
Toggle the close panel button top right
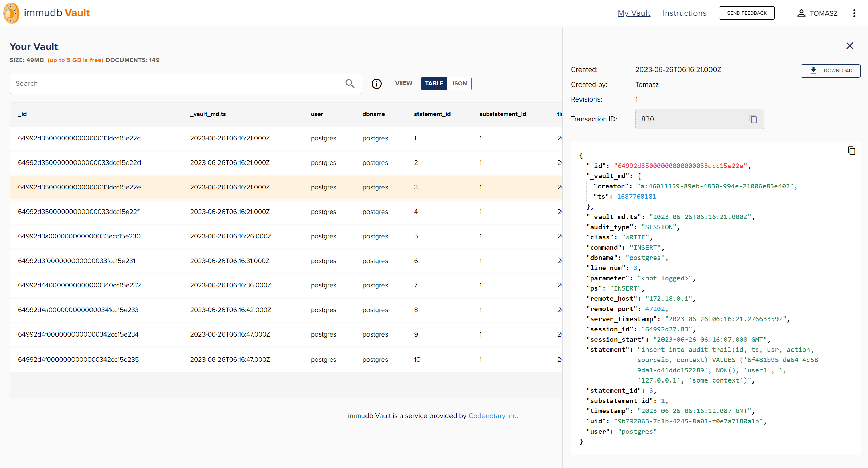click(850, 46)
